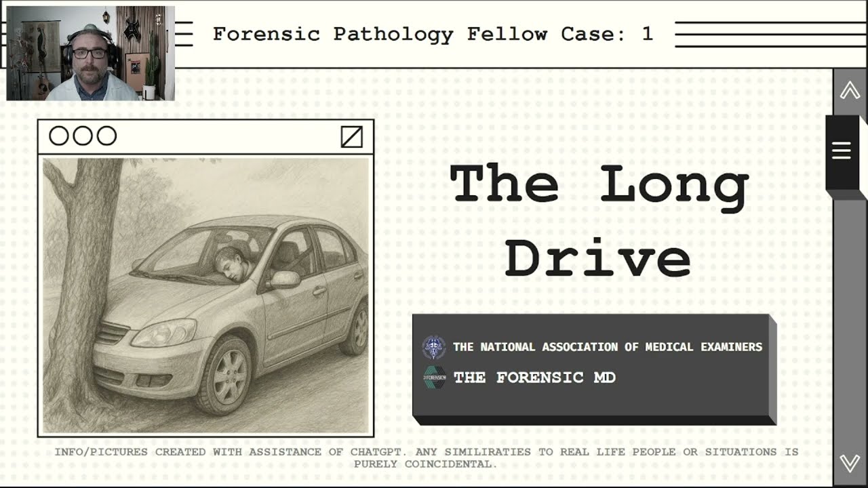The height and width of the screenshot is (488, 868).
Task: Click the second circle in sketch window header
Action: (x=83, y=136)
